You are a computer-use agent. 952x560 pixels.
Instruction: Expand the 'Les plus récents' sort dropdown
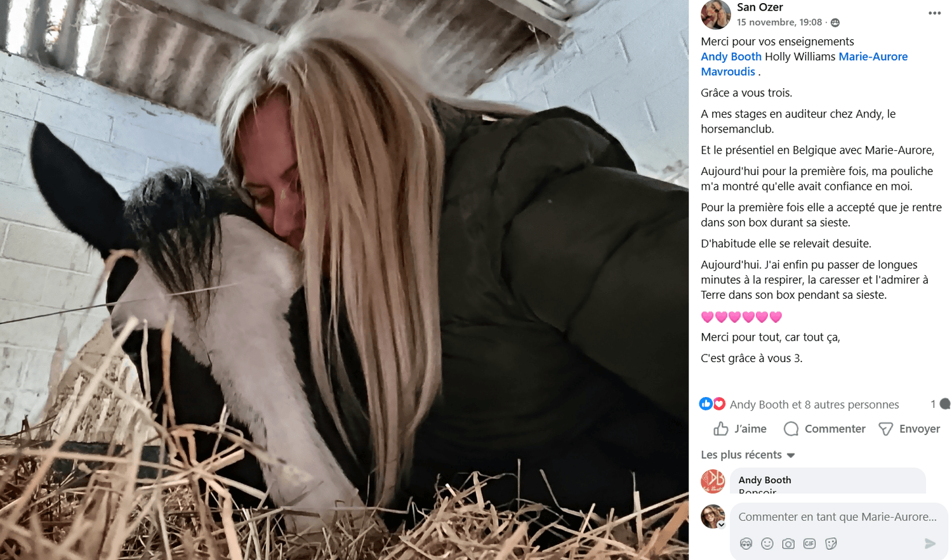point(748,455)
